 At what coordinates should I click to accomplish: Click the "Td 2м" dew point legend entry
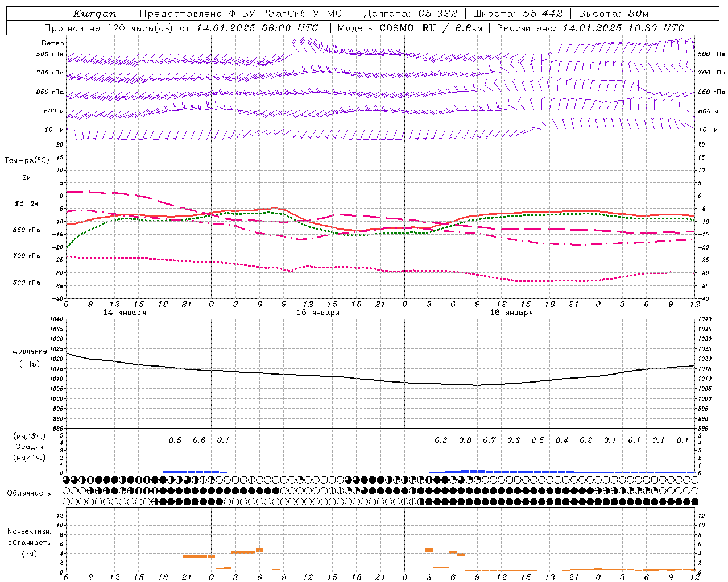(27, 203)
